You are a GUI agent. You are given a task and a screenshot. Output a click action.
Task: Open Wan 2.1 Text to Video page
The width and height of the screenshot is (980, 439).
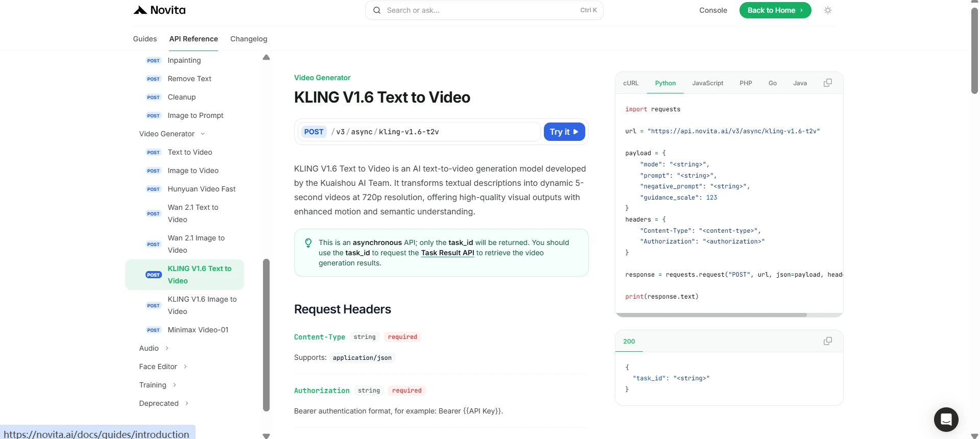pyautogui.click(x=193, y=213)
